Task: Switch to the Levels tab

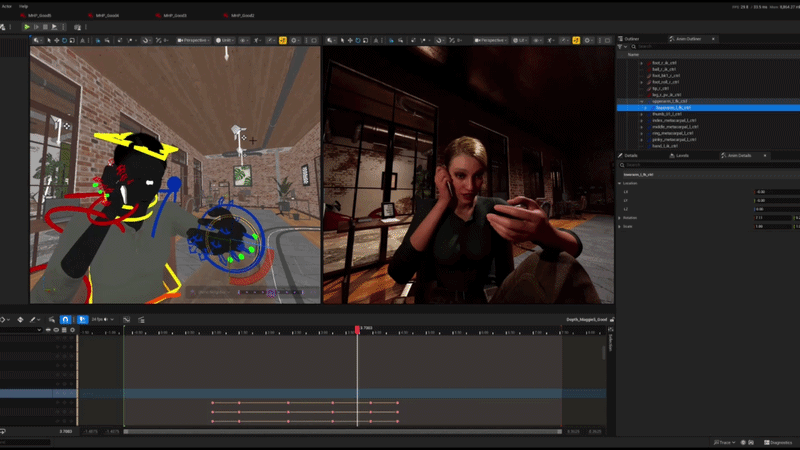Action: (x=682, y=156)
